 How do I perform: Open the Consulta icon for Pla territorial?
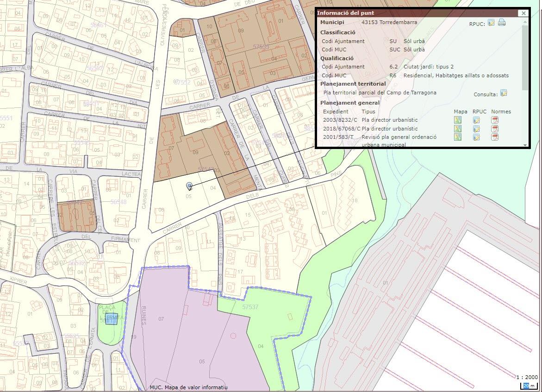[504, 93]
